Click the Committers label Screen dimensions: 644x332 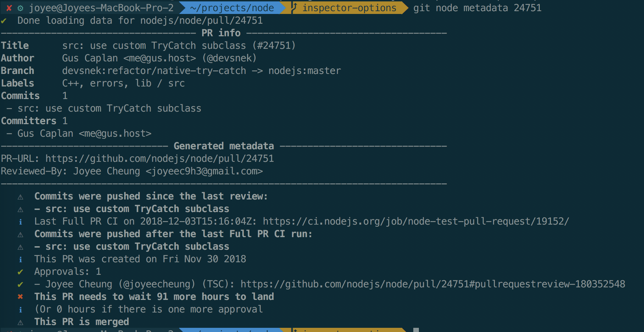pyautogui.click(x=29, y=121)
